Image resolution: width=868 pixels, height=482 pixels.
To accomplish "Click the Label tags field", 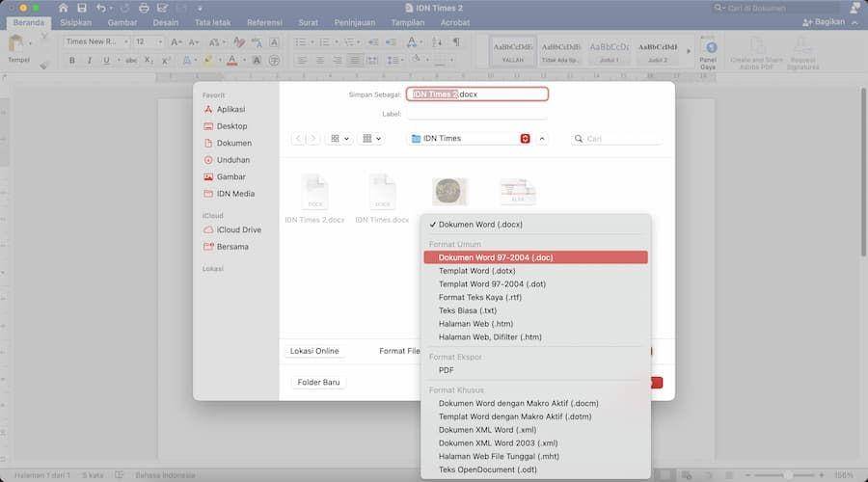I will tap(477, 114).
